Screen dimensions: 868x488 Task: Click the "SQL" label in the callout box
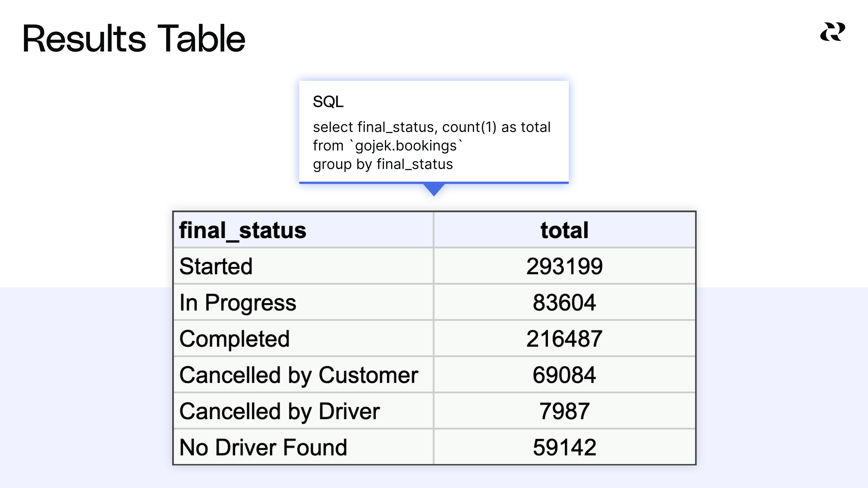point(328,101)
